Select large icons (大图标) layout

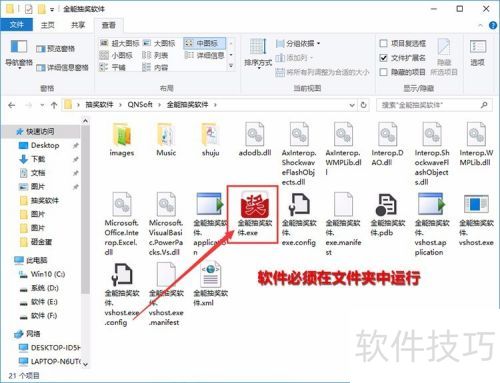(x=159, y=43)
